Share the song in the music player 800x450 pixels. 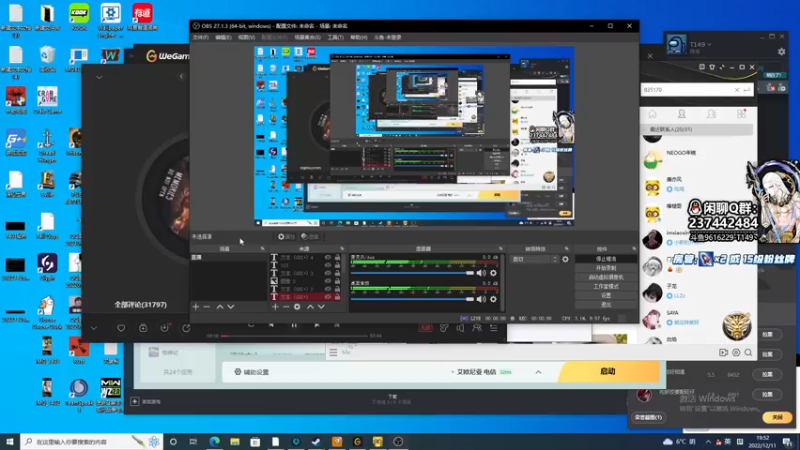pos(186,328)
